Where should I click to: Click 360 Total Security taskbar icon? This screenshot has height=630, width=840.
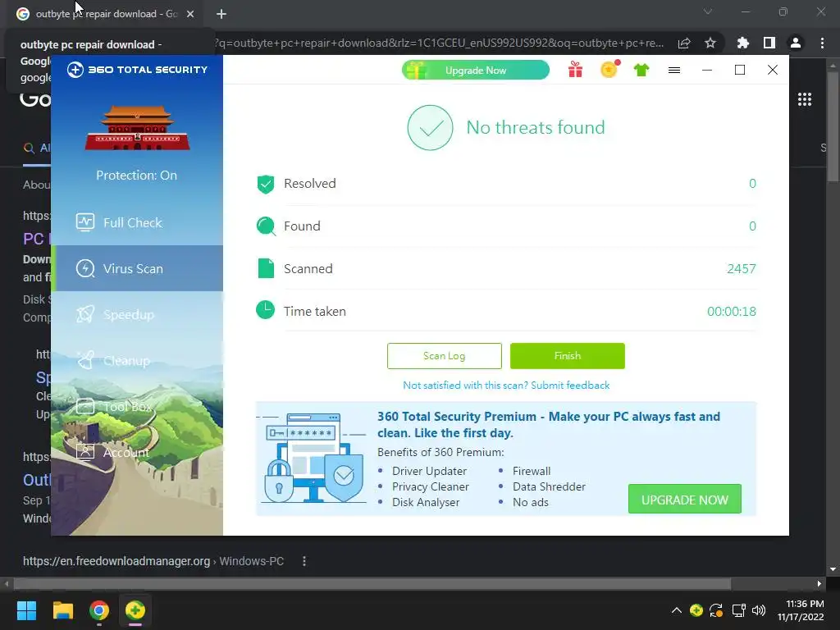pyautogui.click(x=135, y=610)
